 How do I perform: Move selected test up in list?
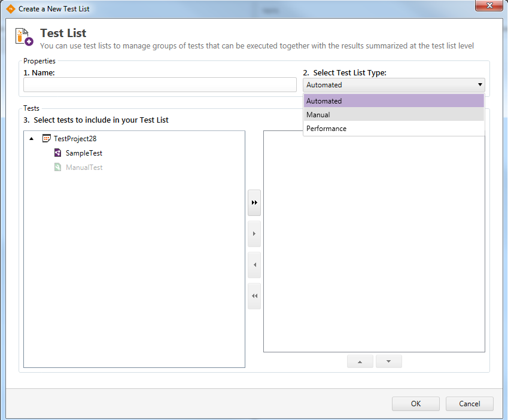point(360,361)
